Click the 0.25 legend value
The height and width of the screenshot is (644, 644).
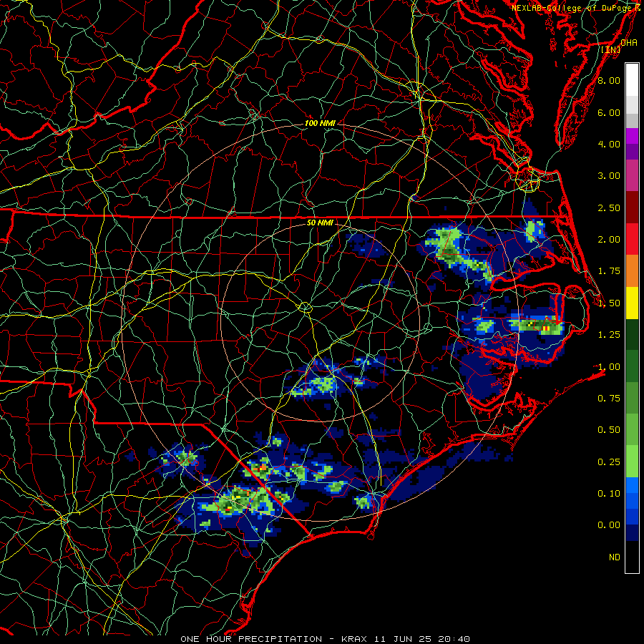[x=609, y=462]
